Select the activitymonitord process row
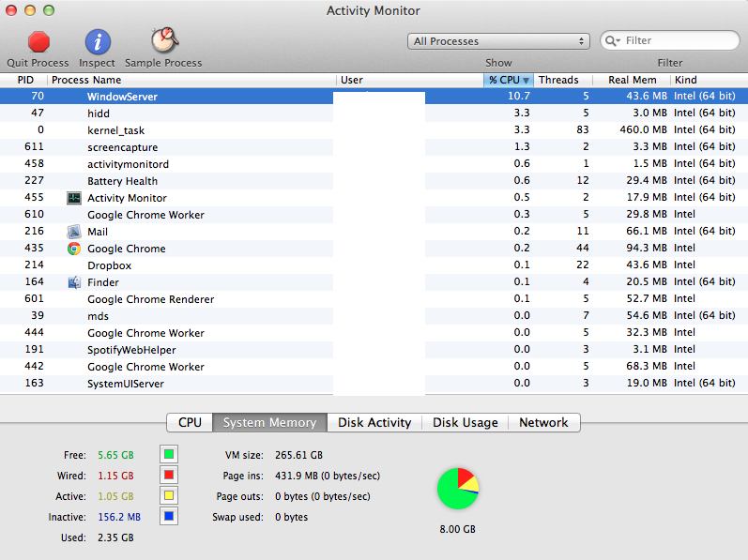This screenshot has width=748, height=560. click(374, 164)
